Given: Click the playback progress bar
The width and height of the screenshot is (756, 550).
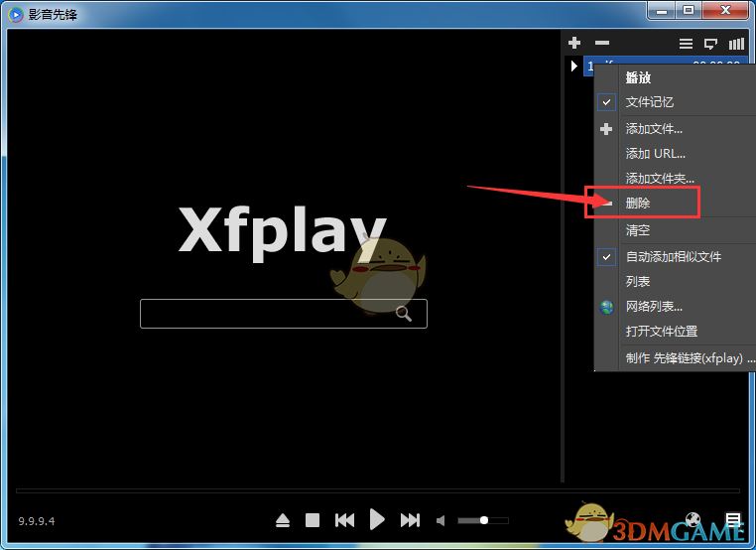Looking at the screenshot, I should click(x=378, y=490).
